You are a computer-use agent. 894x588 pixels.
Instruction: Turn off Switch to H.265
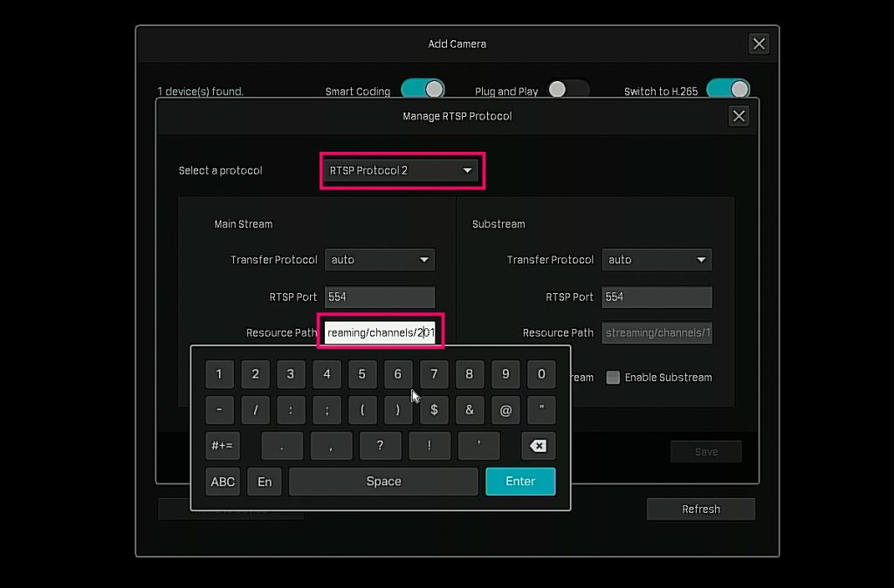pos(728,90)
